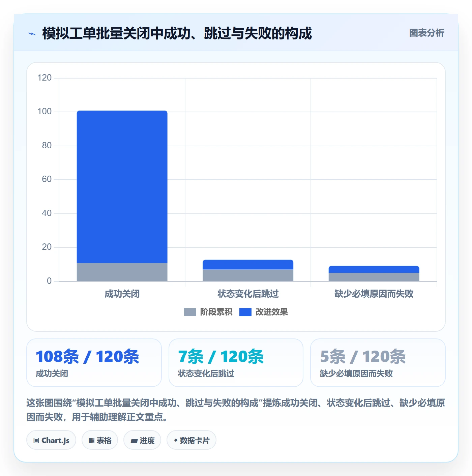Click y-axis value 100
Image resolution: width=472 pixels, height=476 pixels.
pyautogui.click(x=45, y=112)
